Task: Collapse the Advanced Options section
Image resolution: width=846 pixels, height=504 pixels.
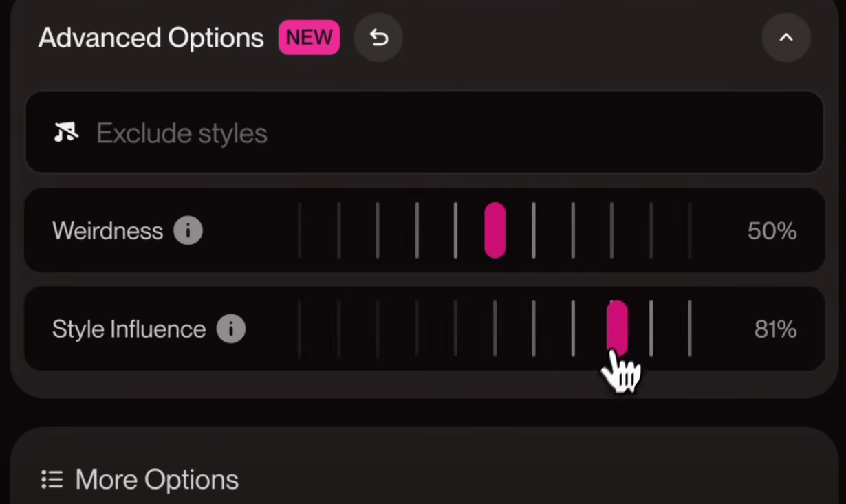Action: [785, 38]
